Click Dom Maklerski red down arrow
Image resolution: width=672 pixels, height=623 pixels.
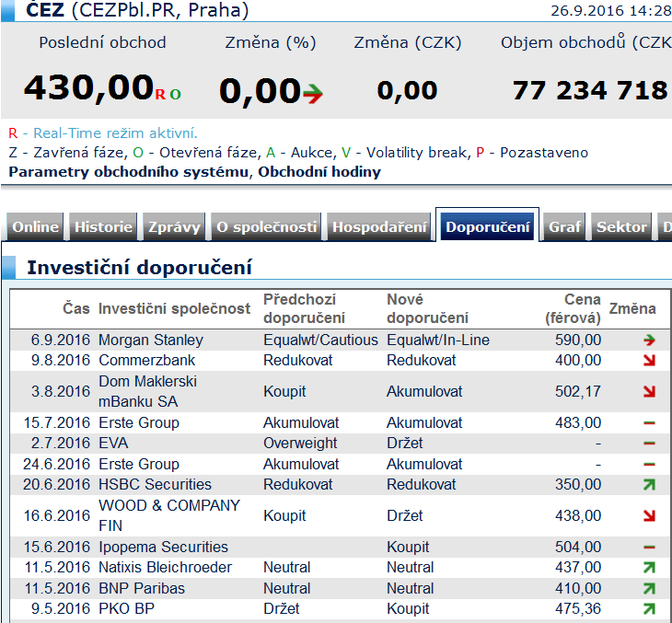[649, 392]
